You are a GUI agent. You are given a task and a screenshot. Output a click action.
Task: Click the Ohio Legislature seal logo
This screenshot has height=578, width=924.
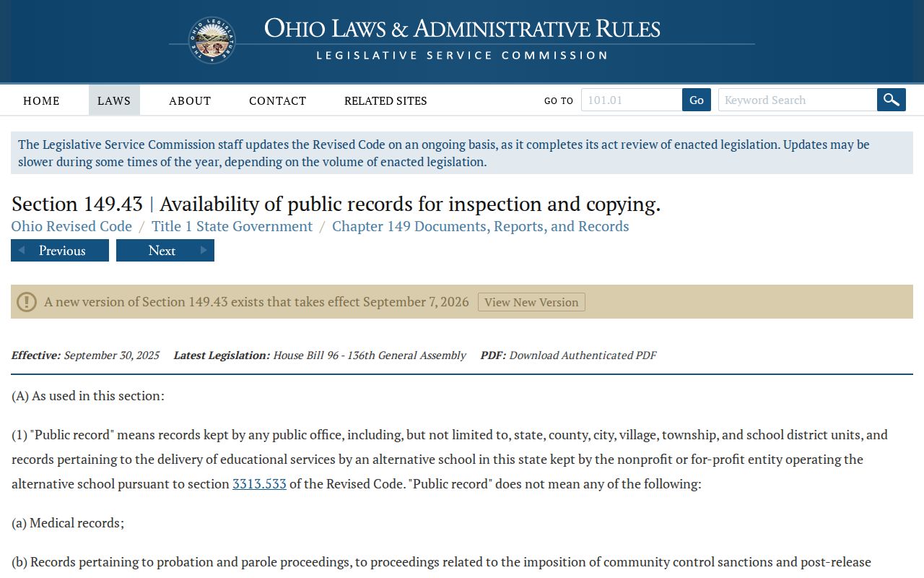(x=212, y=40)
